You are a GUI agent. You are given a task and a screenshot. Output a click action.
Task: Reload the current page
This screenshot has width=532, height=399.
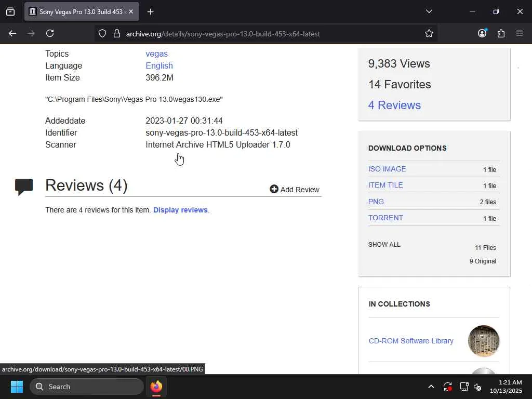point(50,33)
